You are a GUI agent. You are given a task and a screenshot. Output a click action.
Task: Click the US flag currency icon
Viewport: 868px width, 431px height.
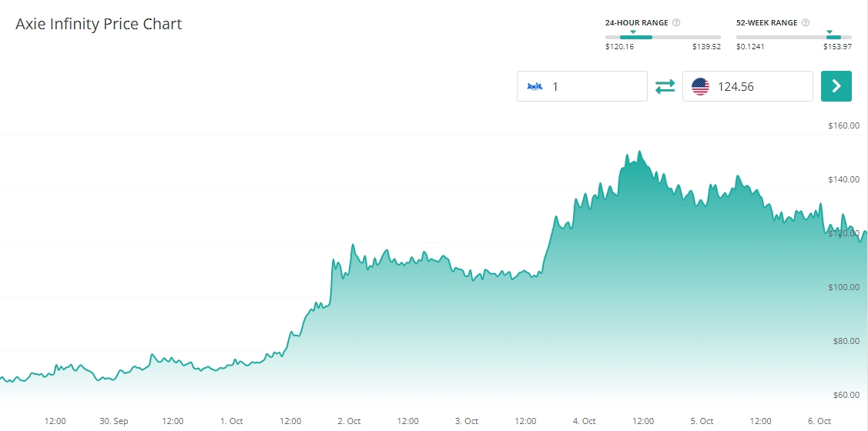point(700,87)
